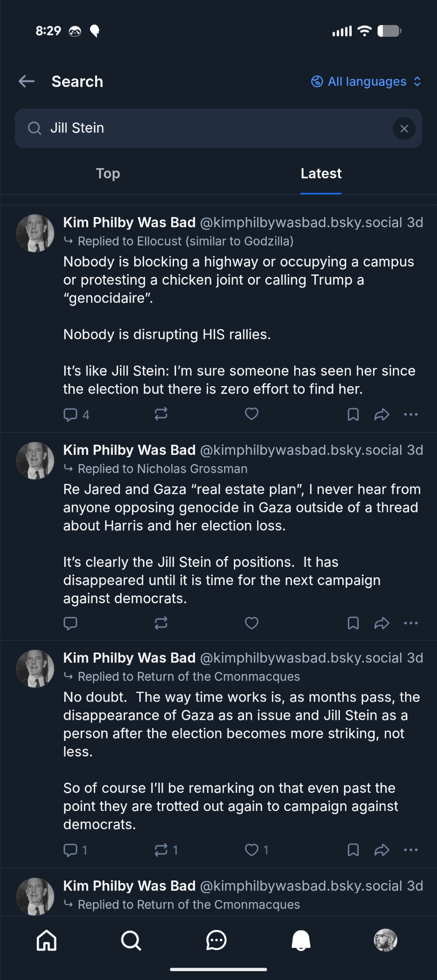The image size is (437, 980).
Task: Switch to the Top tab
Action: coord(108,173)
